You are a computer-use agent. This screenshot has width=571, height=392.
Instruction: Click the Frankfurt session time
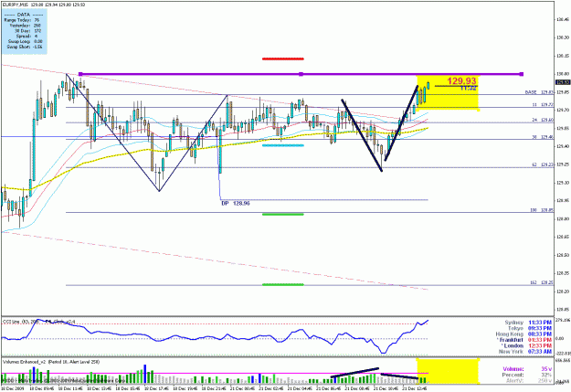pyautogui.click(x=540, y=340)
